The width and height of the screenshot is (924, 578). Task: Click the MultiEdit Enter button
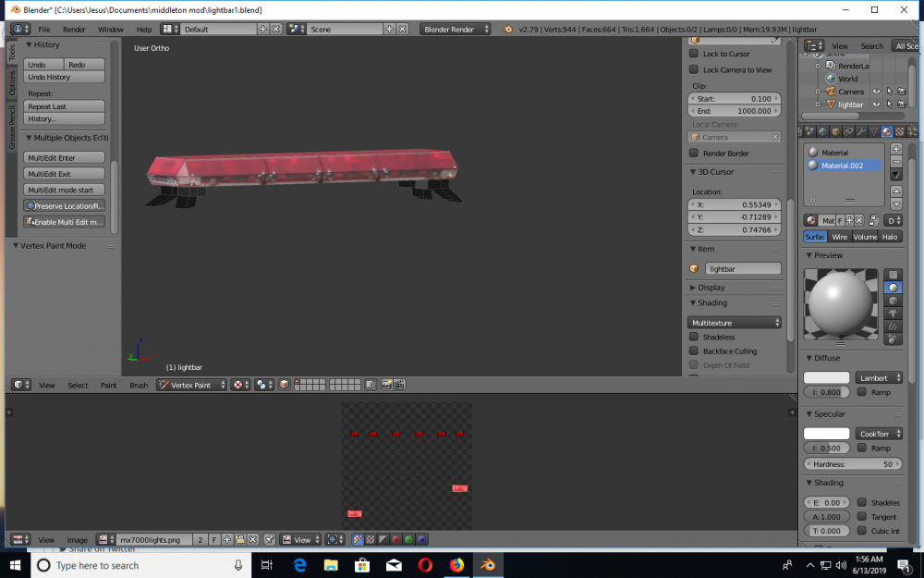(65, 157)
